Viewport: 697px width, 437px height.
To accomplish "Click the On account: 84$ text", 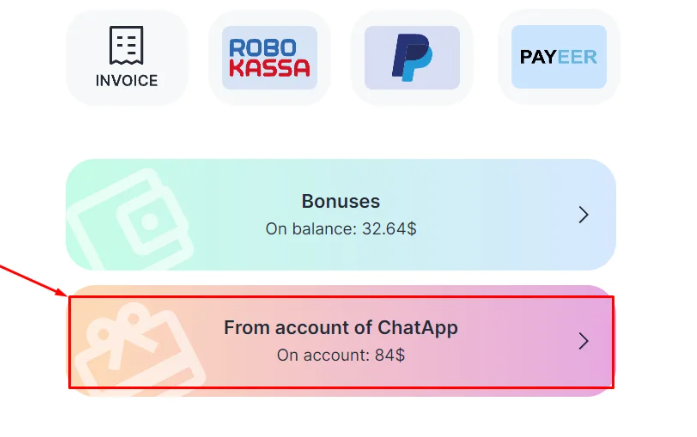I will 340,354.
